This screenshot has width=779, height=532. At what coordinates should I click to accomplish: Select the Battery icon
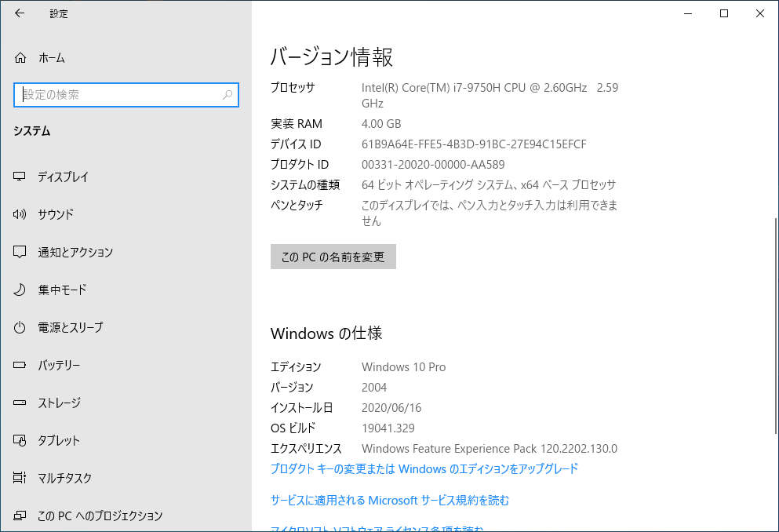(x=20, y=365)
